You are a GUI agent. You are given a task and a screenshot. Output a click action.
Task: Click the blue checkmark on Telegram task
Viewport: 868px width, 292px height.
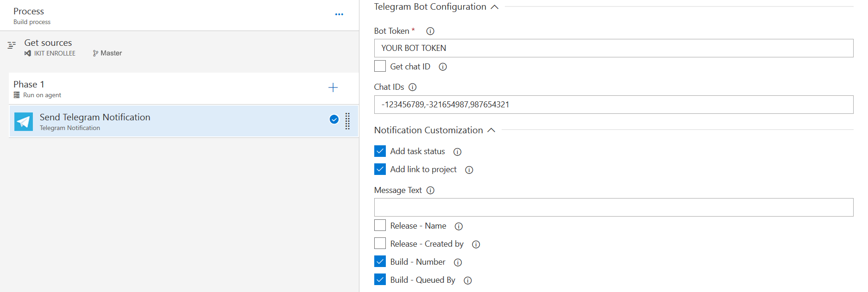pos(334,119)
